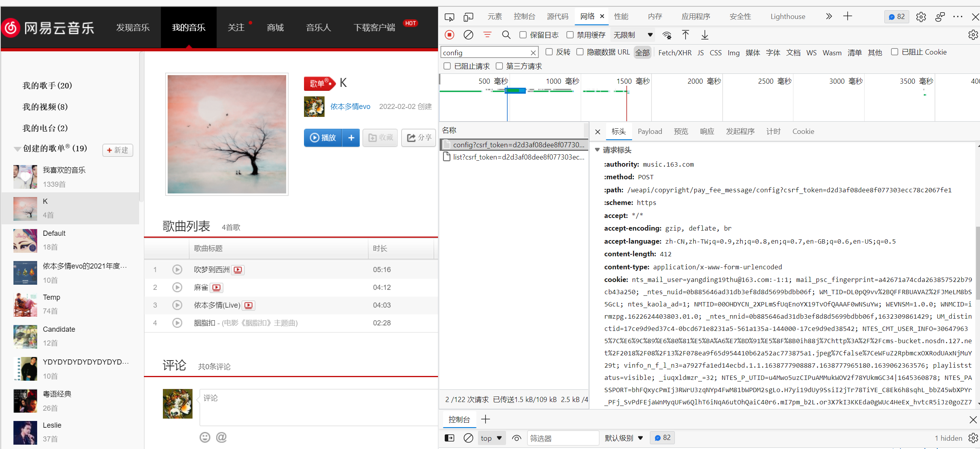The width and height of the screenshot is (980, 449).
Task: Clear the network request log
Action: pos(468,35)
